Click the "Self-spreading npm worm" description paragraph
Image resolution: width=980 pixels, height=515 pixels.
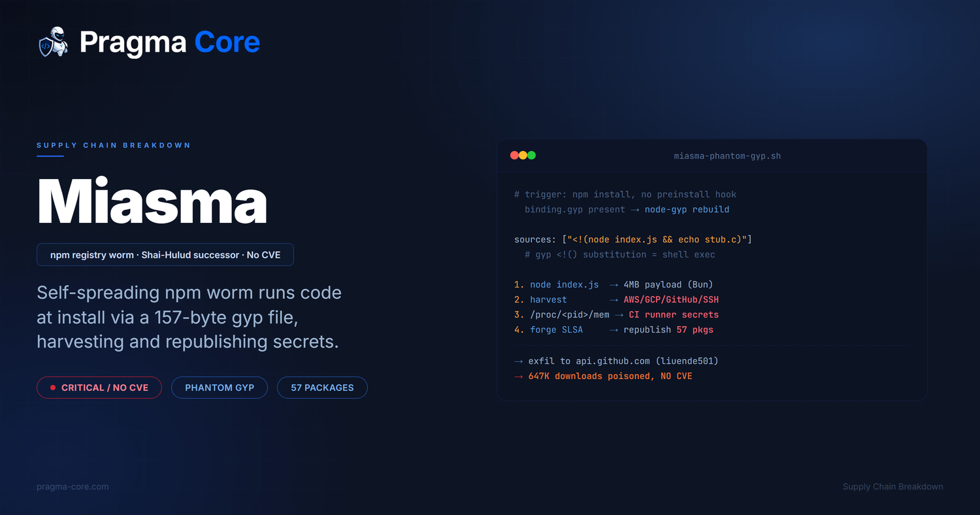189,317
